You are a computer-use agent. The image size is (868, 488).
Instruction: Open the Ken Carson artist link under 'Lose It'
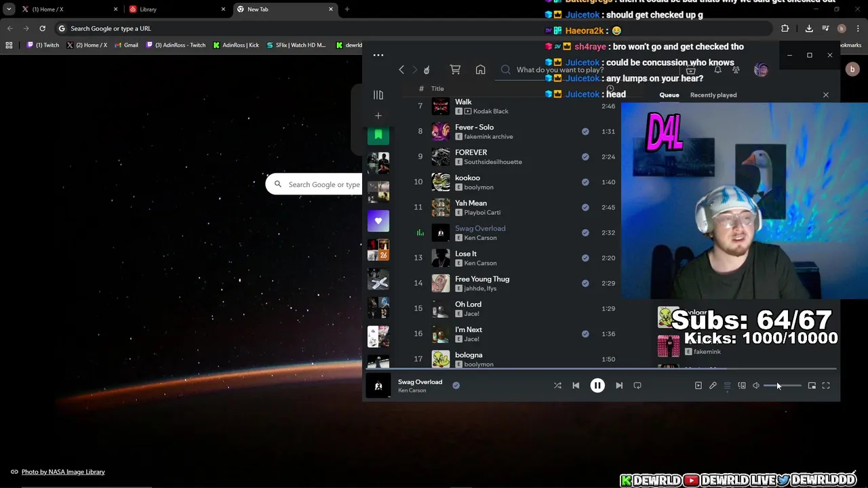click(x=480, y=263)
